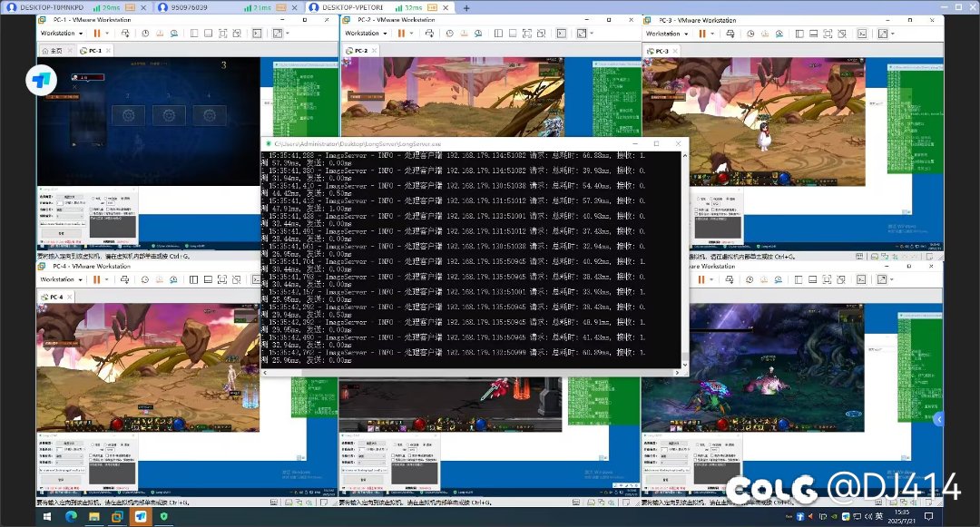The image size is (980, 527).
Task: Toggle the library panel in PC-2 window
Action: point(498,33)
